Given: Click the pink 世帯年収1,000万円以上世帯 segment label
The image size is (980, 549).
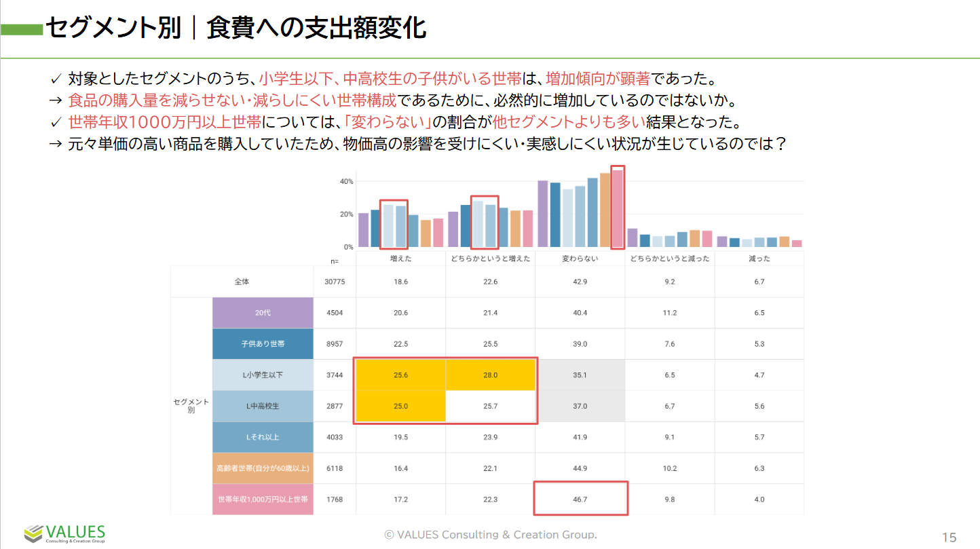Looking at the screenshot, I should pos(263,499).
